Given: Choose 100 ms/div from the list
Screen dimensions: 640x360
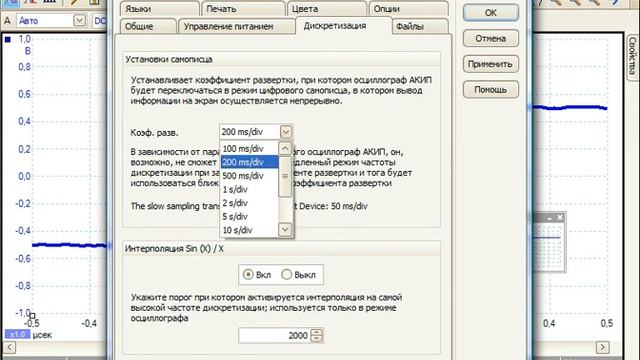Looking at the screenshot, I should tap(249, 149).
